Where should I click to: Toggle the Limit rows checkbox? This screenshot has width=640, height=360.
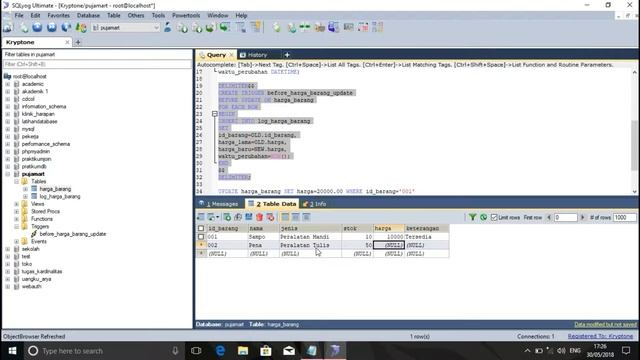494,217
